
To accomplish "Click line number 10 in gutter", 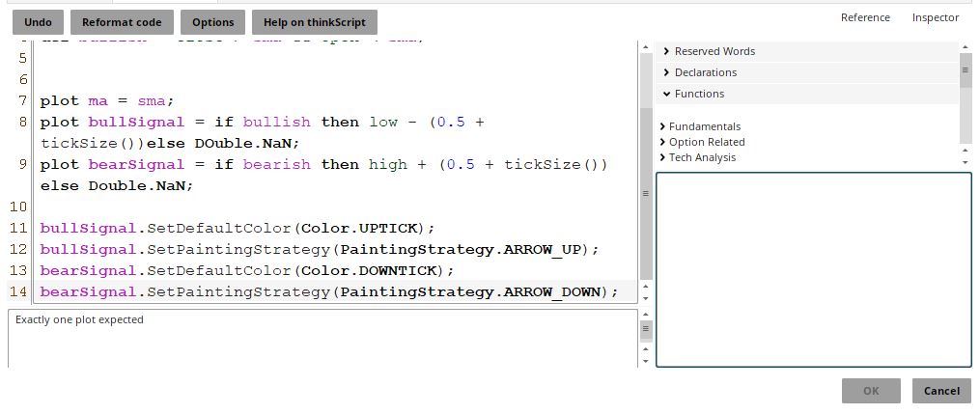I will click(18, 207).
